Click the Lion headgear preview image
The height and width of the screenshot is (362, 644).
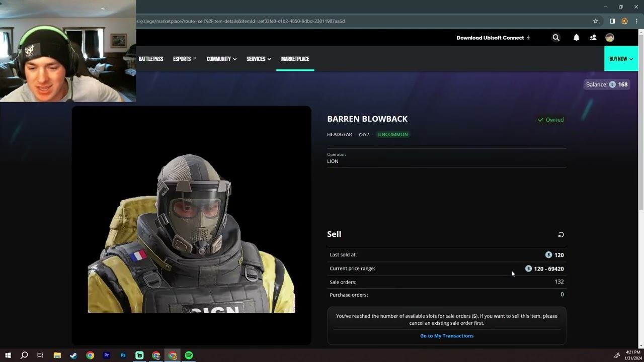click(x=191, y=226)
